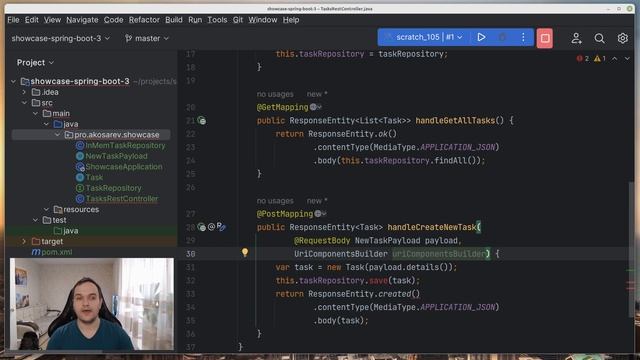Open TasksRestController class file

(122, 198)
